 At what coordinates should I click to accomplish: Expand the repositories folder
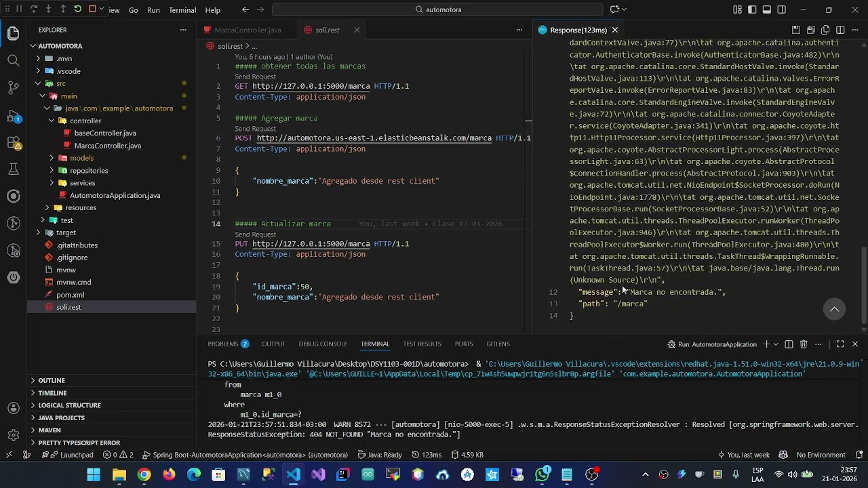pos(52,171)
